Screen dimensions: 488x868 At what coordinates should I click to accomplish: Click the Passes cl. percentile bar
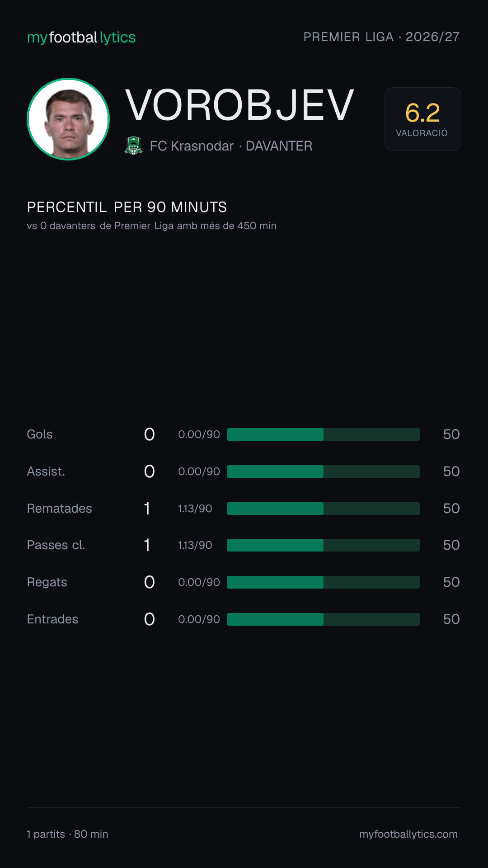coord(323,545)
